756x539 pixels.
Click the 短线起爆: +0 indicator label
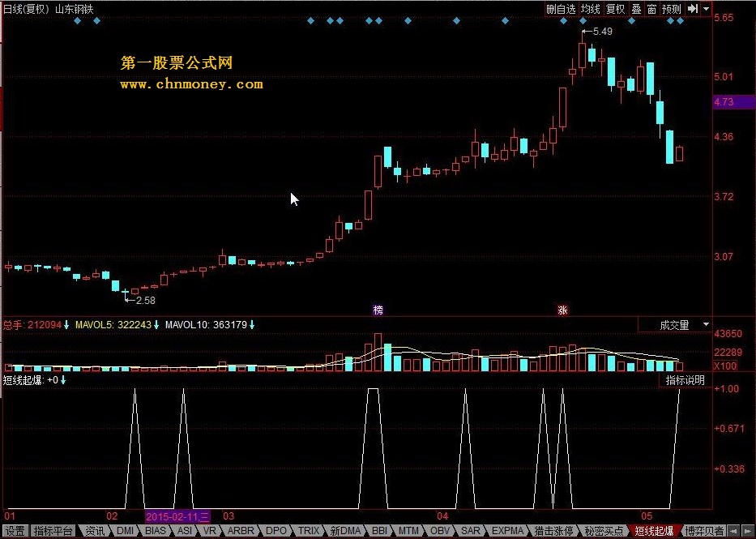coord(31,380)
